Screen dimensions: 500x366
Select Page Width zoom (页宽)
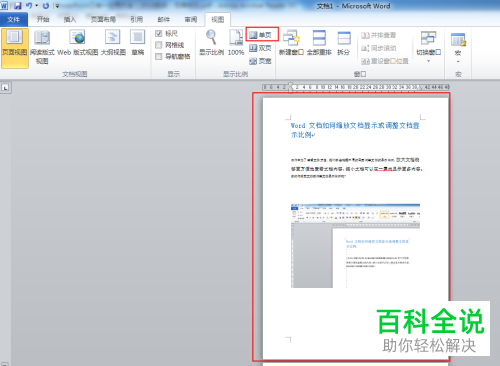point(260,61)
